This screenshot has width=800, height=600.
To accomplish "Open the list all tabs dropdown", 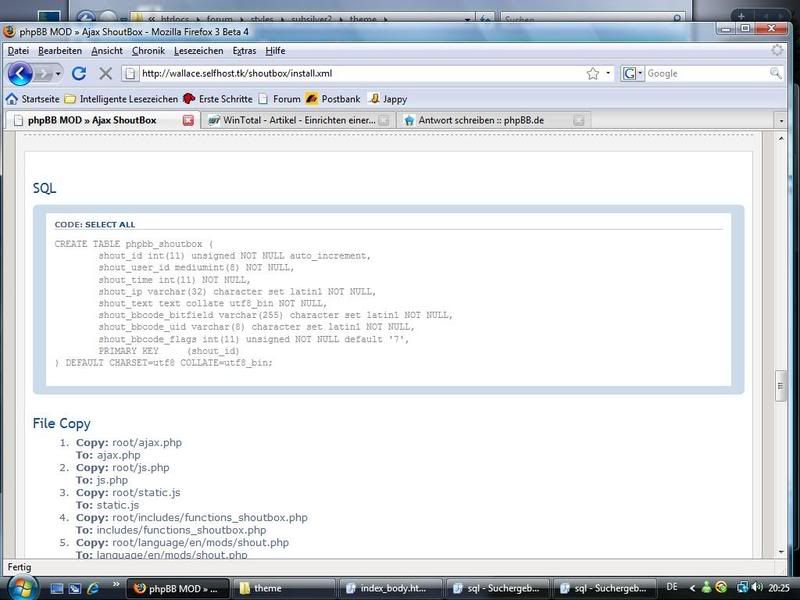I will [x=781, y=121].
